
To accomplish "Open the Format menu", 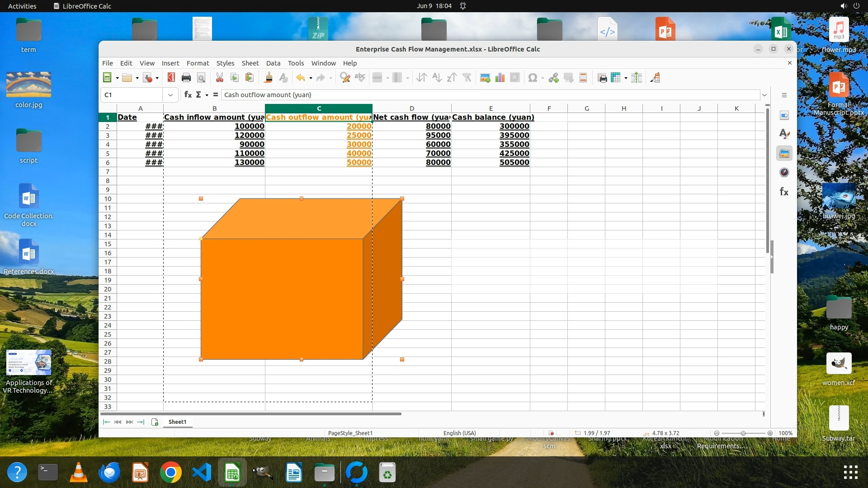I will pyautogui.click(x=198, y=63).
